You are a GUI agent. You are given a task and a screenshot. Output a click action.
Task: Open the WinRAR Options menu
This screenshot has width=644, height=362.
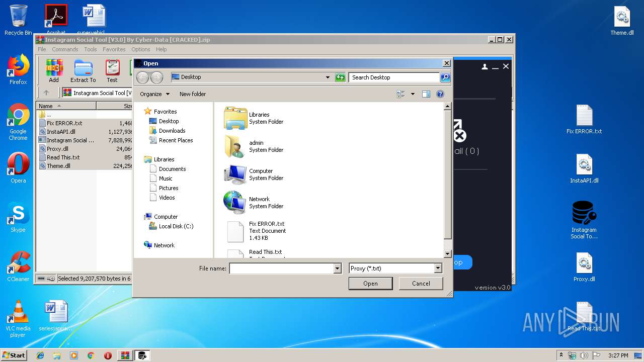(141, 49)
